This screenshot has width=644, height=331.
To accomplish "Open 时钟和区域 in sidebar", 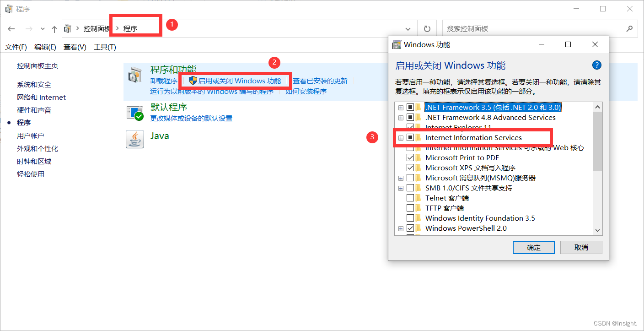I will [34, 161].
